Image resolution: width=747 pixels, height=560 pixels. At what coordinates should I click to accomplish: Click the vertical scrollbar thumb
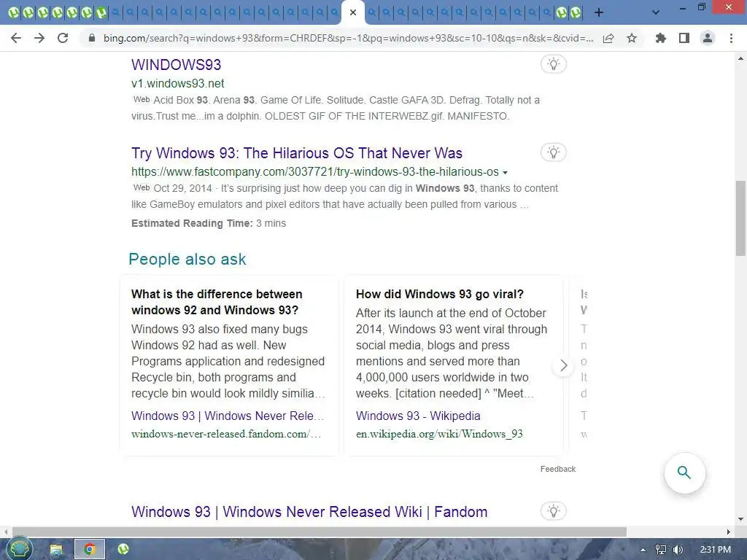[741, 218]
